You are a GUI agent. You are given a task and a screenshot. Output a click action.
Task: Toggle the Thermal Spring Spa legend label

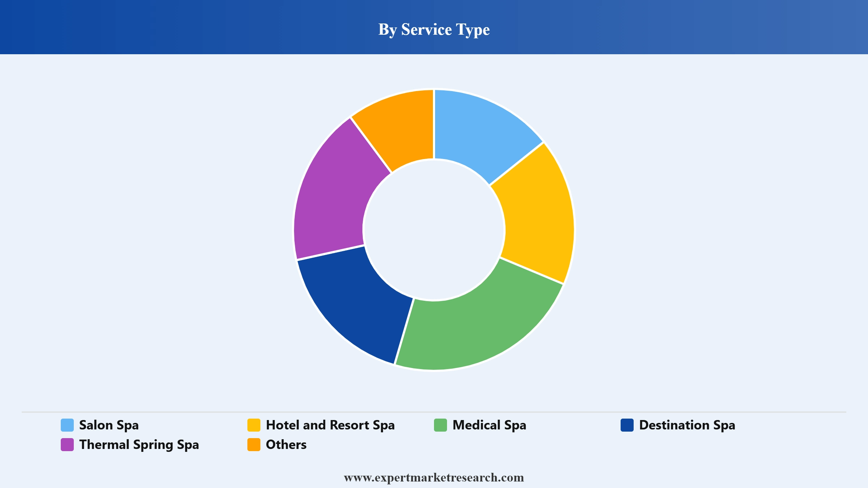139,445
